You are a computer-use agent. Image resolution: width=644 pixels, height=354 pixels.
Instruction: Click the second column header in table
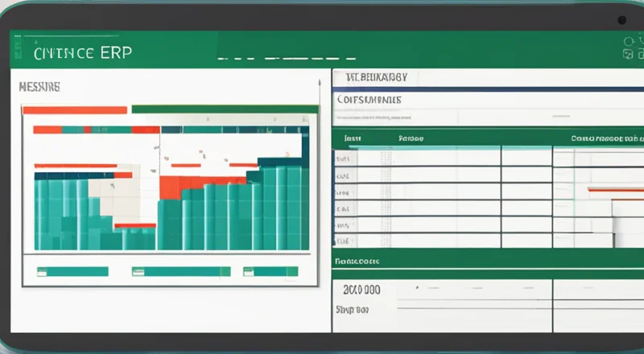click(x=412, y=138)
